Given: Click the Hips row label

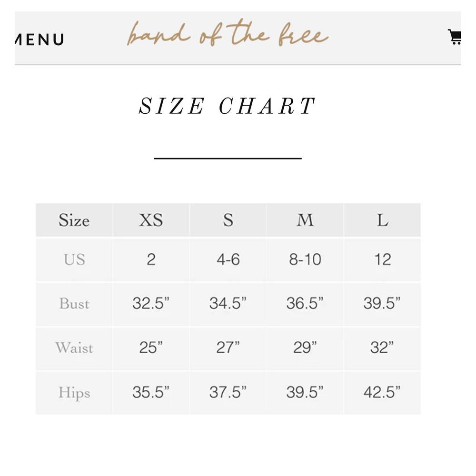Looking at the screenshot, I should coord(74,392).
